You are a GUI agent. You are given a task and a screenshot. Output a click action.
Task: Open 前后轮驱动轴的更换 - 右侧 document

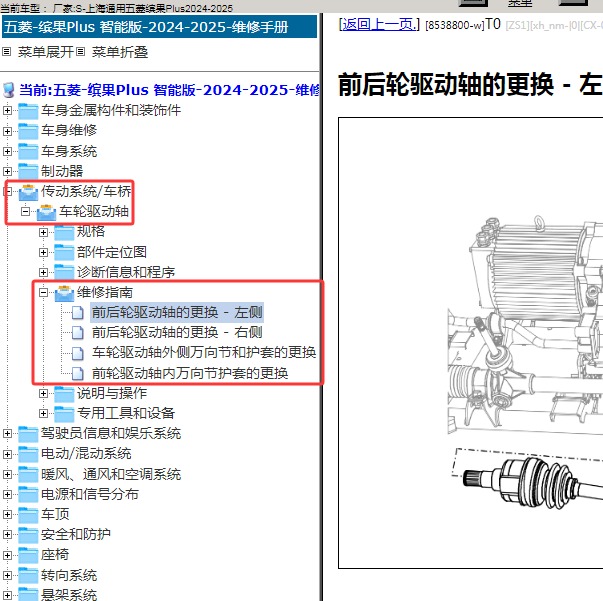point(177,332)
